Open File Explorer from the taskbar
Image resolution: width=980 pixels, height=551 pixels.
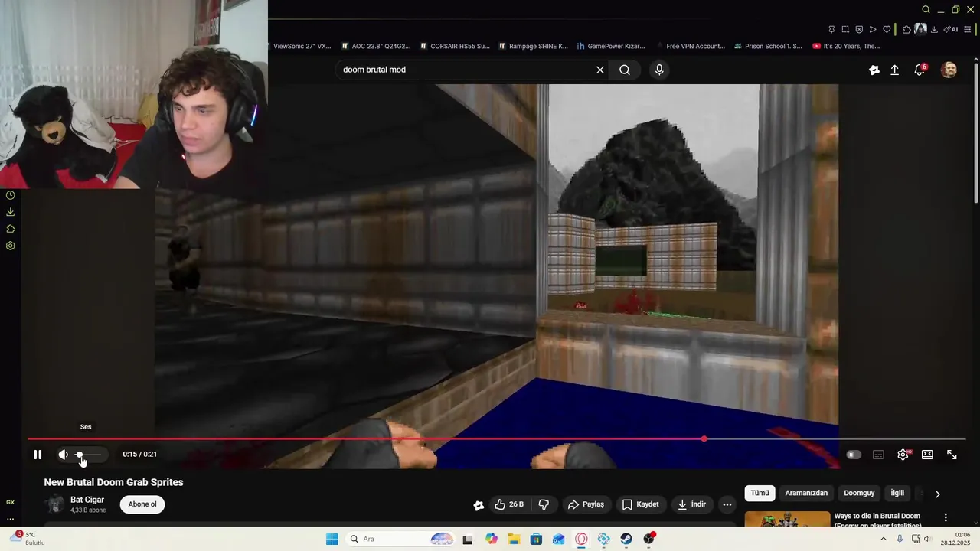click(x=514, y=539)
